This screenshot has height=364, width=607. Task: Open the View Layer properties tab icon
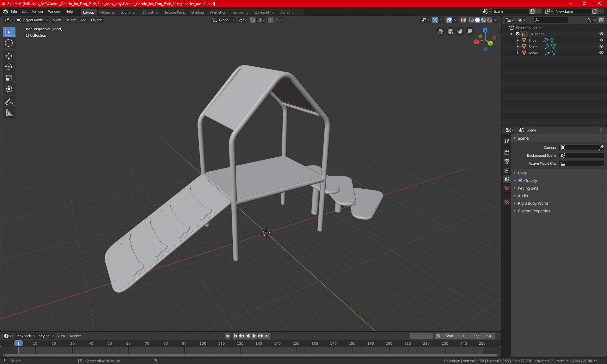507,170
